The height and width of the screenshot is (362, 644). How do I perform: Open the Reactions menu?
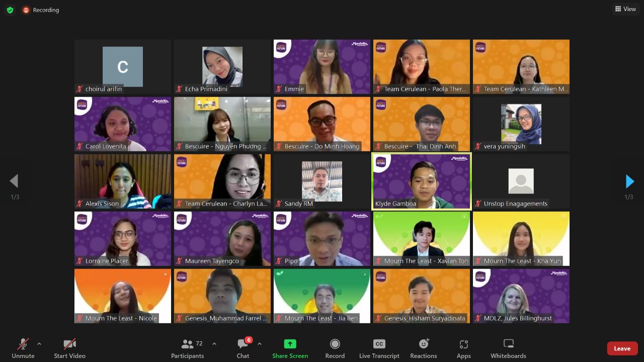423,348
